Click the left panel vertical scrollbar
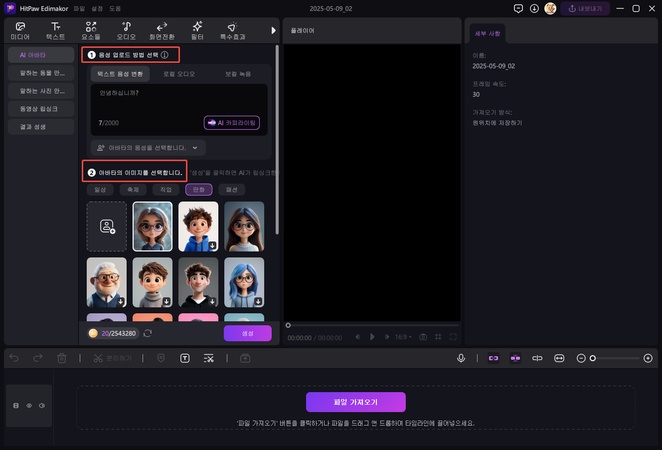The image size is (662, 450). 277,139
